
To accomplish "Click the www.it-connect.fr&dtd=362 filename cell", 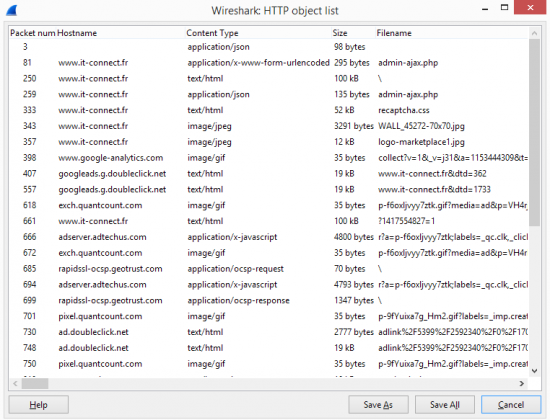I will click(432, 174).
